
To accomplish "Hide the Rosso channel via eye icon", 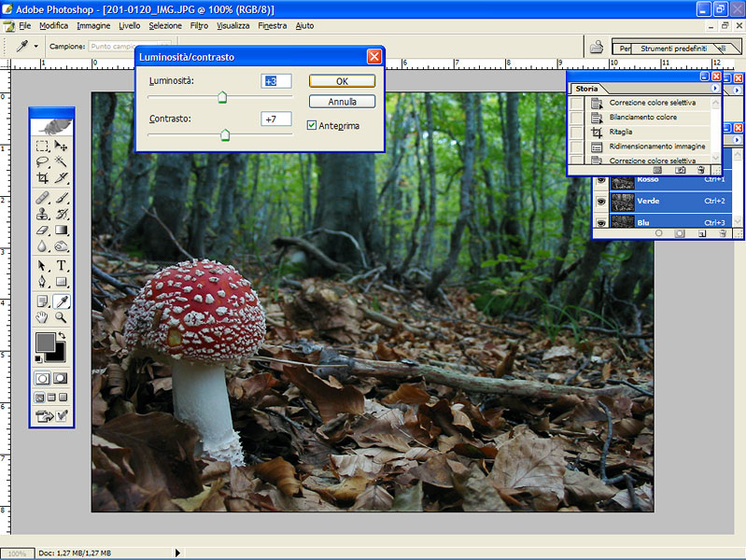I will 600,180.
